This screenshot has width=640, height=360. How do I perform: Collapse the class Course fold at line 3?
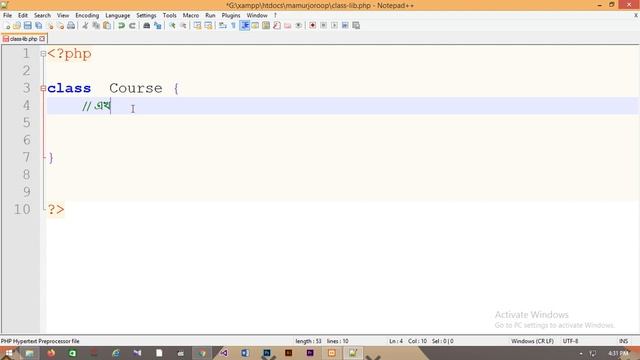[43, 88]
